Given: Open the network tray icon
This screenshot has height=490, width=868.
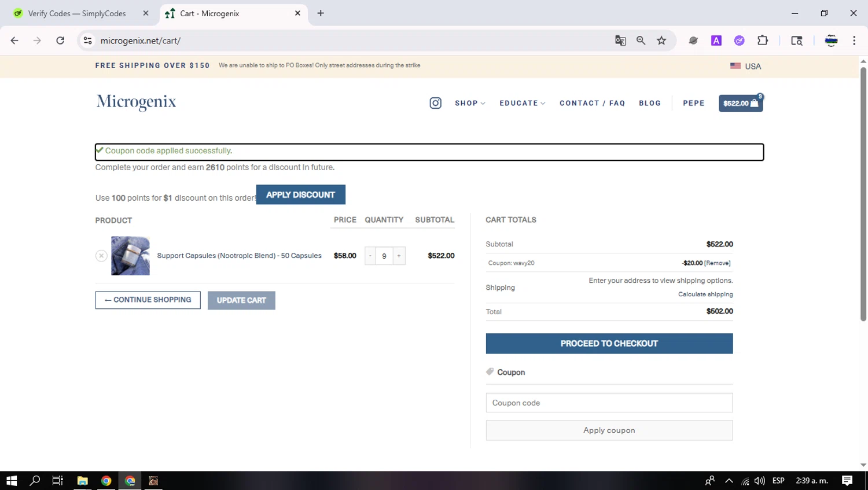Looking at the screenshot, I should [x=745, y=481].
